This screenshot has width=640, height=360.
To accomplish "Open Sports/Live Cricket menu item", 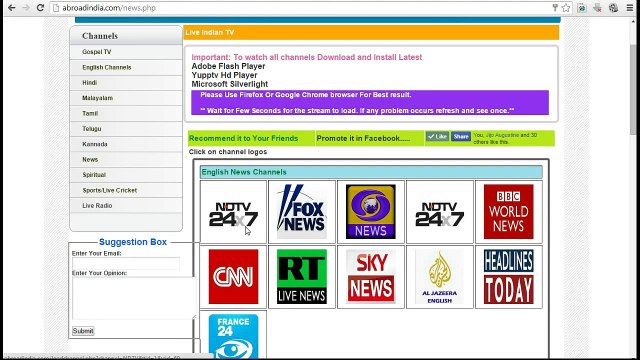I will (x=126, y=190).
